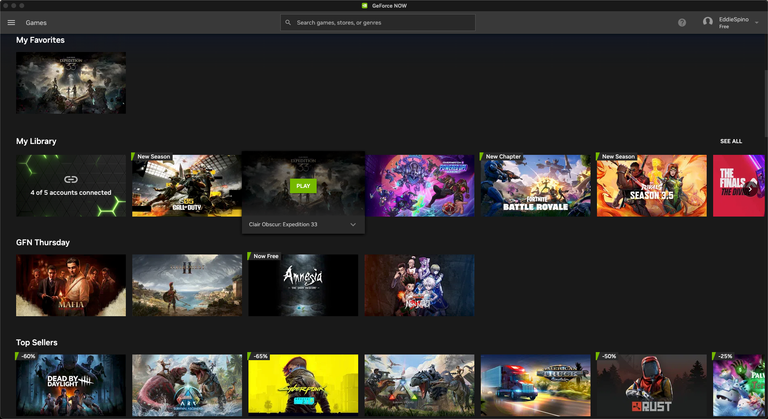Image resolution: width=768 pixels, height=419 pixels.
Task: Open the Games menu label
Action: pyautogui.click(x=36, y=23)
